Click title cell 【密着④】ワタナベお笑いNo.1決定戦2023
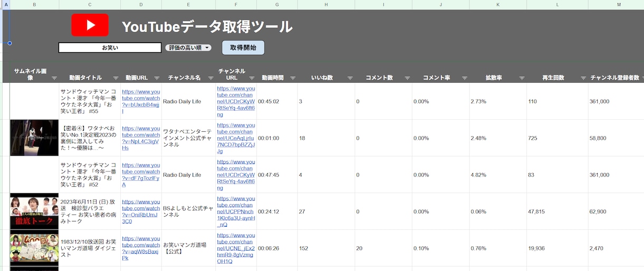 coord(90,138)
